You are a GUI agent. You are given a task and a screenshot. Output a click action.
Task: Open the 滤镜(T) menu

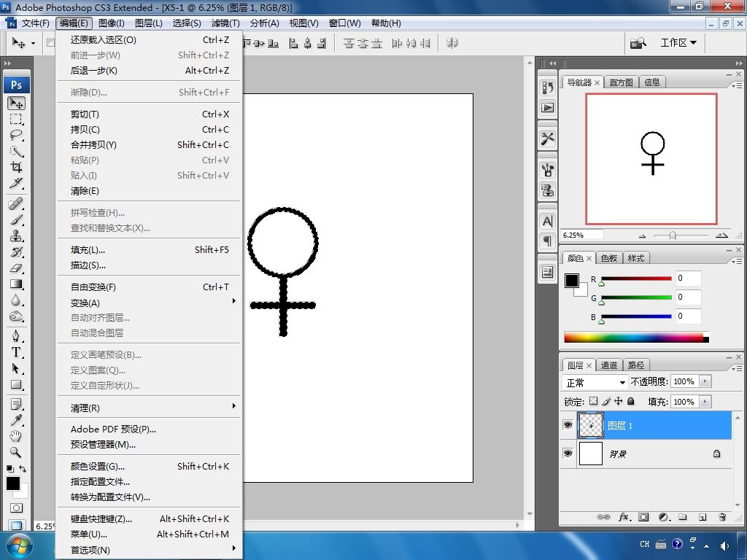225,23
